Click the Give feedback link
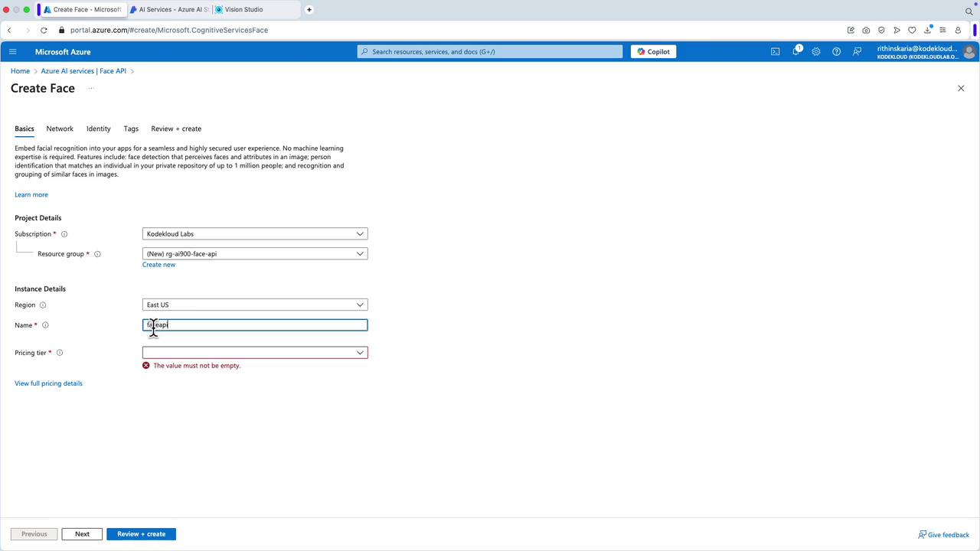The height and width of the screenshot is (551, 980). coord(944,535)
